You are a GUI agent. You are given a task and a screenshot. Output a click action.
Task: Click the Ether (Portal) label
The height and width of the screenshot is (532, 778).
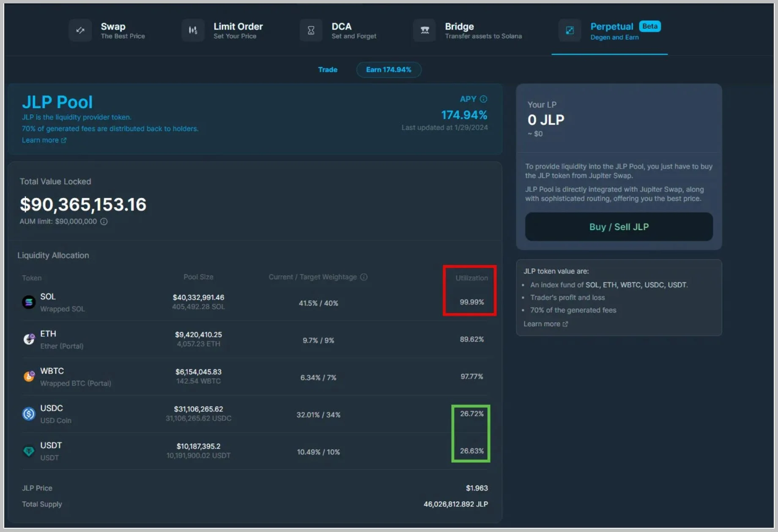(x=62, y=346)
